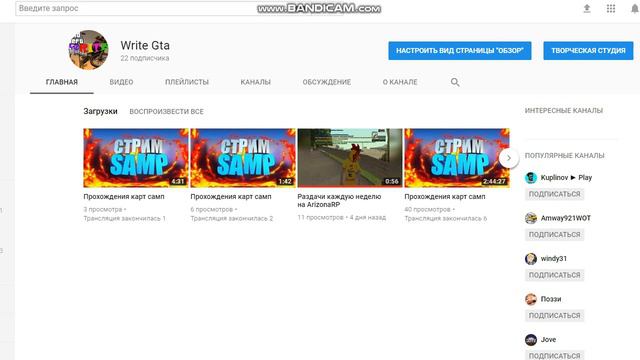This screenshot has width=640, height=360.
Task: Click the channel search magnifier icon
Action: pyautogui.click(x=455, y=82)
